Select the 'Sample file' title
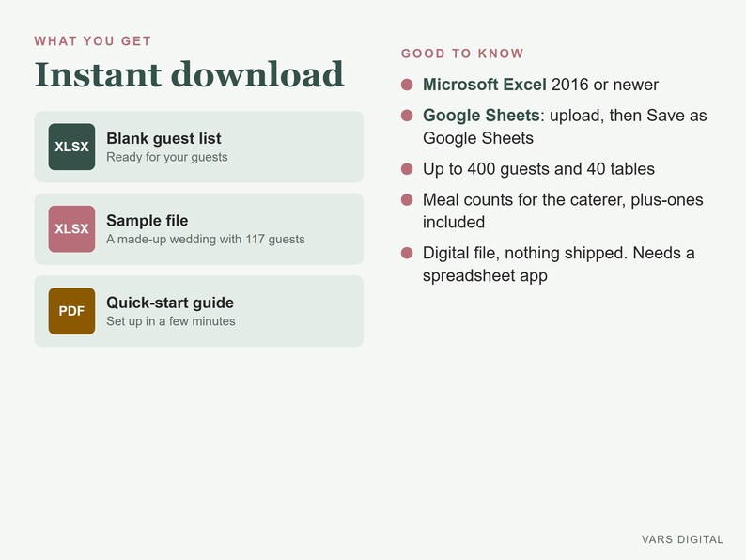 tap(147, 221)
